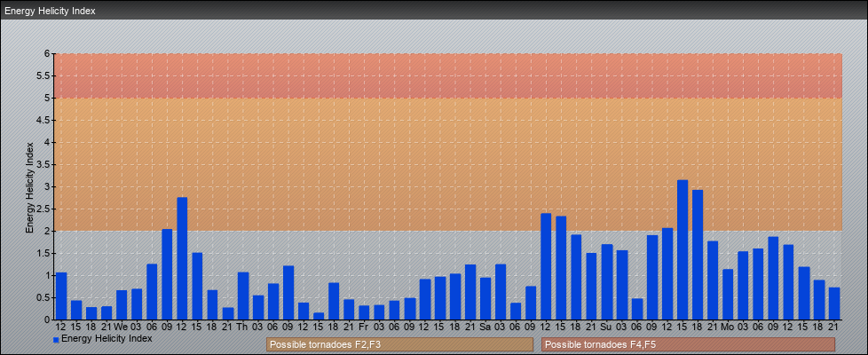Select the Sunday 18 bar near 2.9
Image resolution: width=868 pixels, height=355 pixels.
point(698,255)
